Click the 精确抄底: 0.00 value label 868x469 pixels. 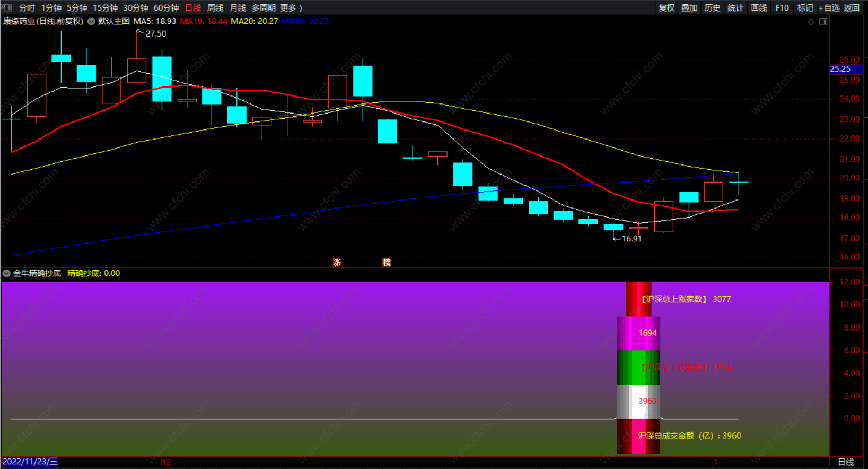[x=94, y=273]
